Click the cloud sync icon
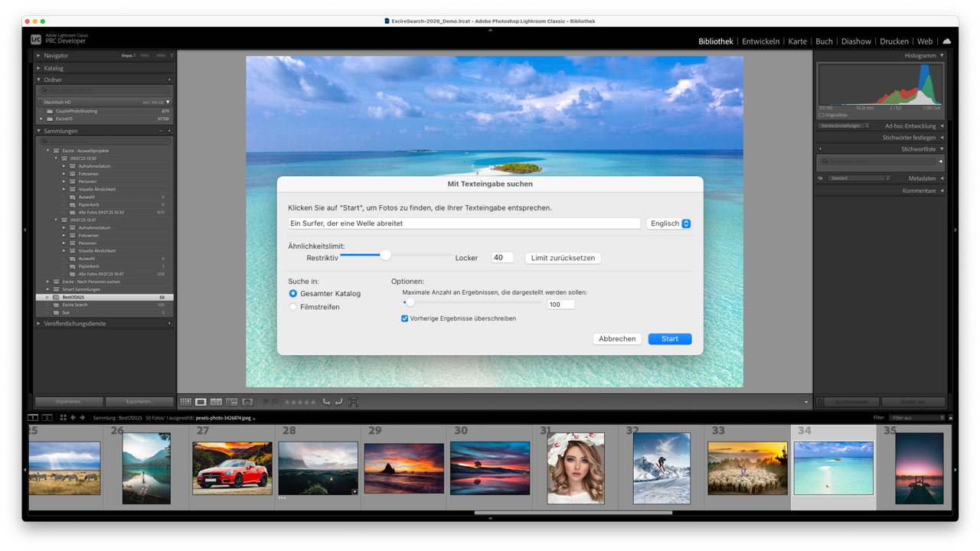 click(947, 41)
